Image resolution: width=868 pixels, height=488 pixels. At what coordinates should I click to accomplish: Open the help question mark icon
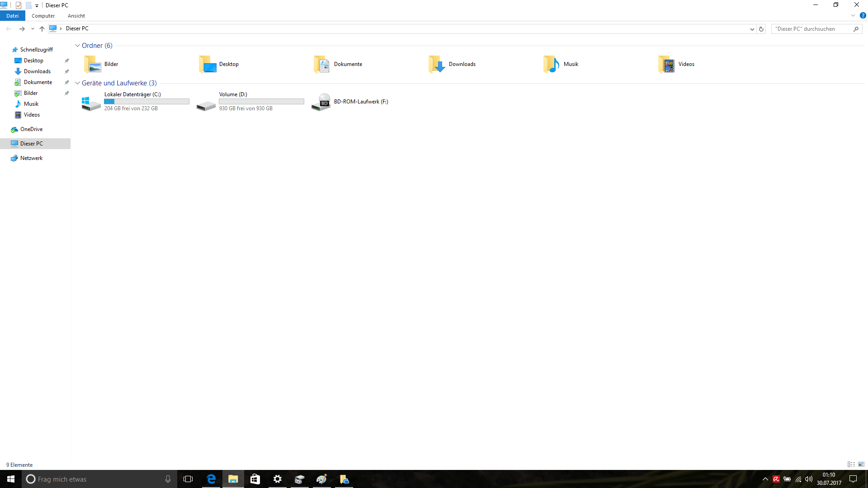[863, 15]
